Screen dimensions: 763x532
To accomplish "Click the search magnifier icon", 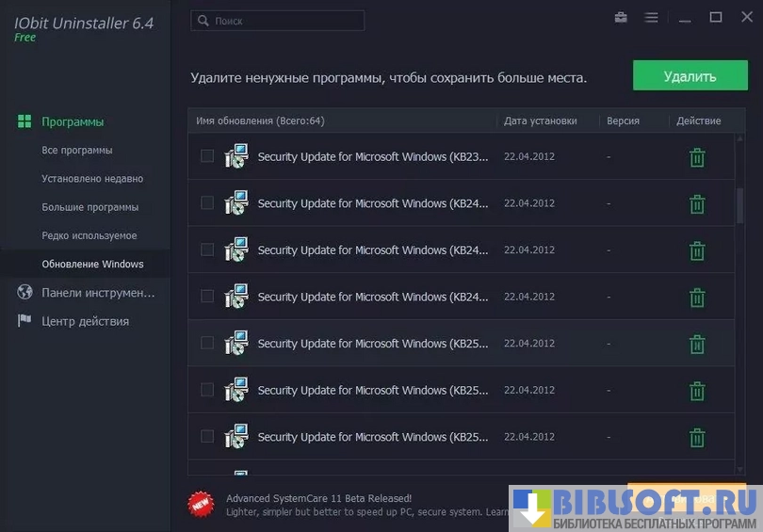I will (x=203, y=20).
